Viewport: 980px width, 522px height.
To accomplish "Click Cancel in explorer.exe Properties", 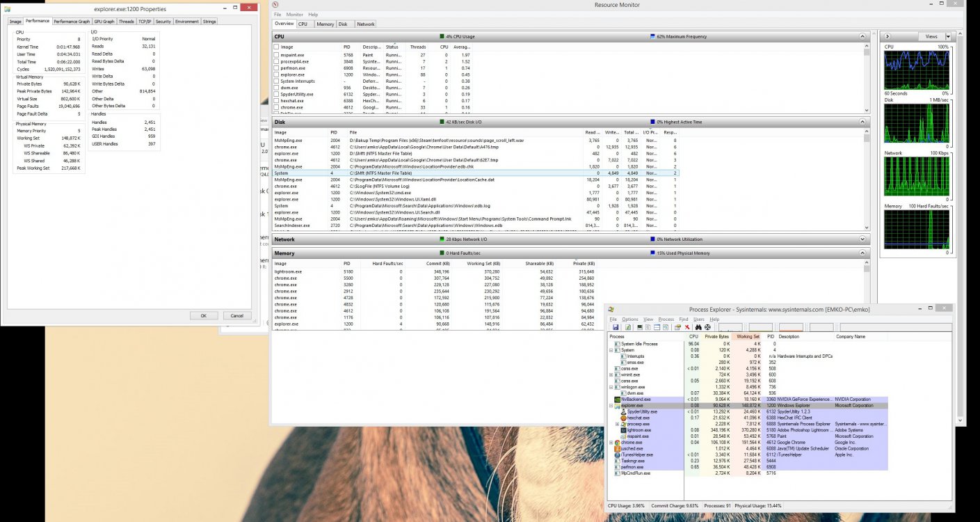I will [x=236, y=315].
